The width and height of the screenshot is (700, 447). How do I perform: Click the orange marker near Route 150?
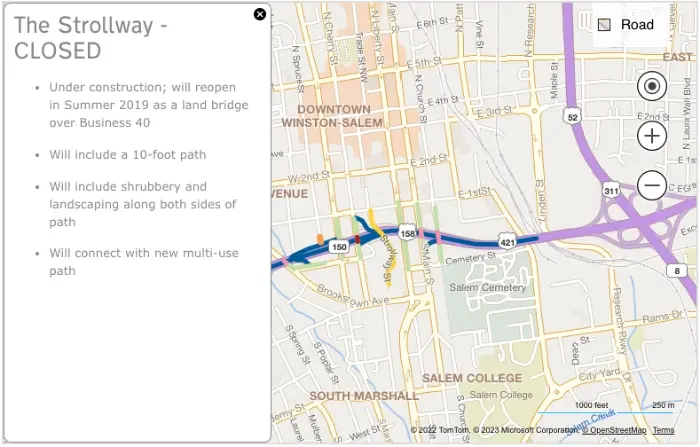tap(319, 239)
